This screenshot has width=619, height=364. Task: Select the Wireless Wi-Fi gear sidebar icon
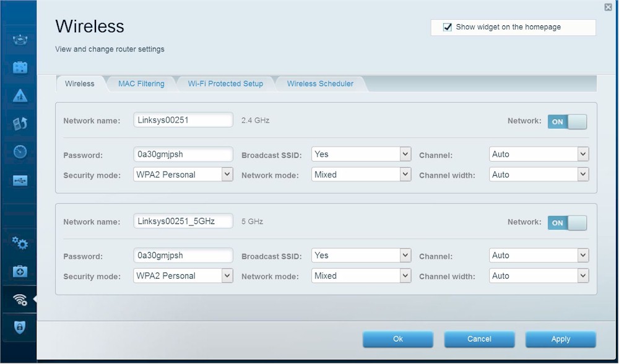click(20, 300)
